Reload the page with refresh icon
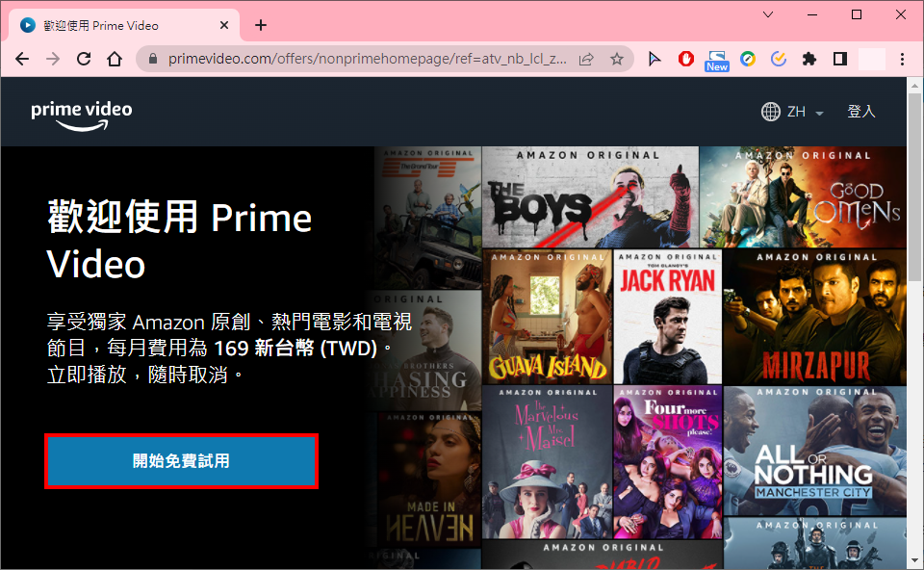924x570 pixels. (x=84, y=59)
